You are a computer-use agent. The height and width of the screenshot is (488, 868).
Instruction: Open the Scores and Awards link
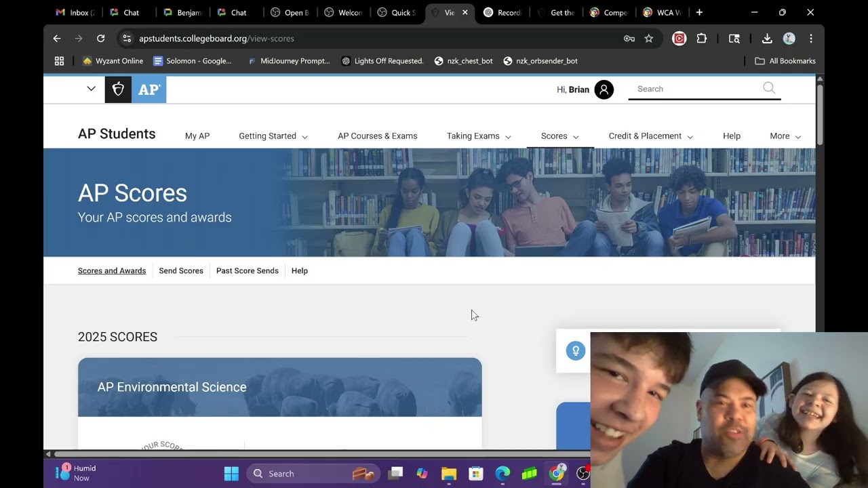click(x=112, y=270)
